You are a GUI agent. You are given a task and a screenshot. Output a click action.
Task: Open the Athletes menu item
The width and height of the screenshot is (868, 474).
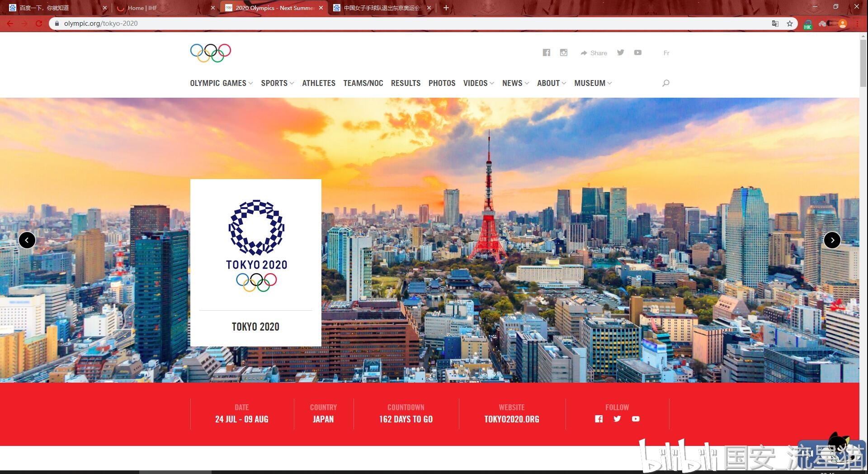(x=319, y=83)
